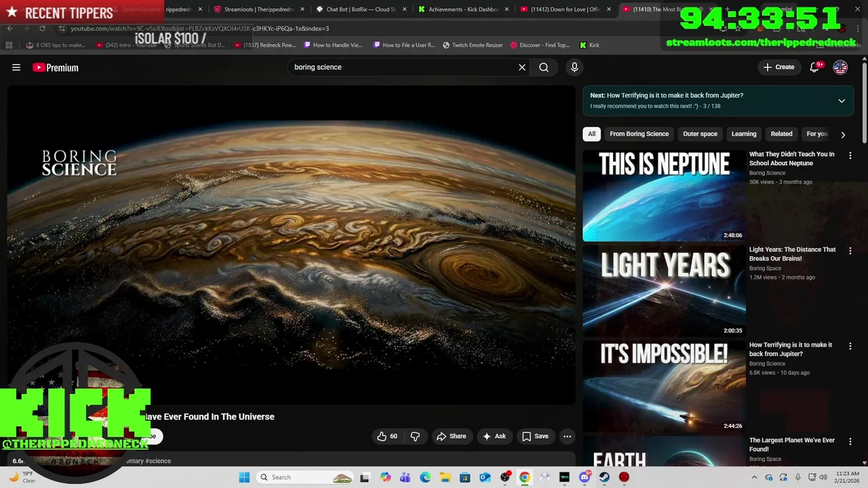The width and height of the screenshot is (868, 488).
Task: Like the video with 60 likes
Action: [x=387, y=436]
